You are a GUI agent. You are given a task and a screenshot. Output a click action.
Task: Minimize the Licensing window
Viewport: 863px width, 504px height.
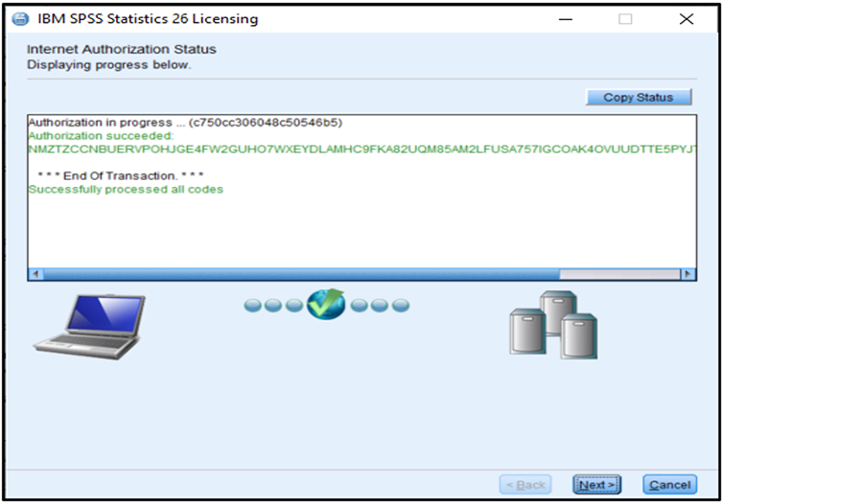coord(566,19)
